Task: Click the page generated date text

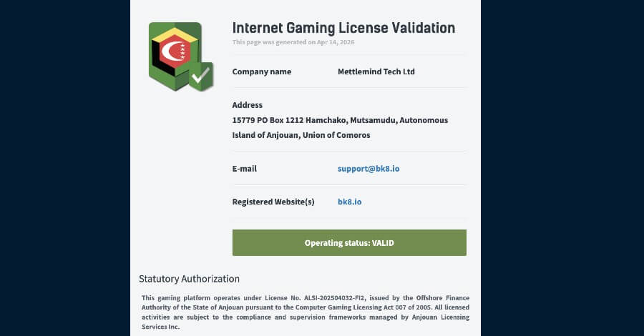Action: (293, 42)
